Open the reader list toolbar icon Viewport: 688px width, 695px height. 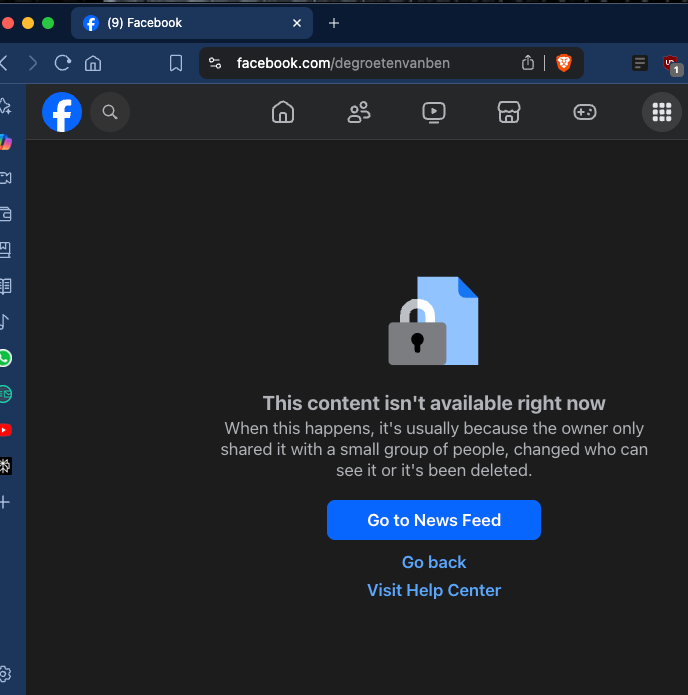[640, 63]
